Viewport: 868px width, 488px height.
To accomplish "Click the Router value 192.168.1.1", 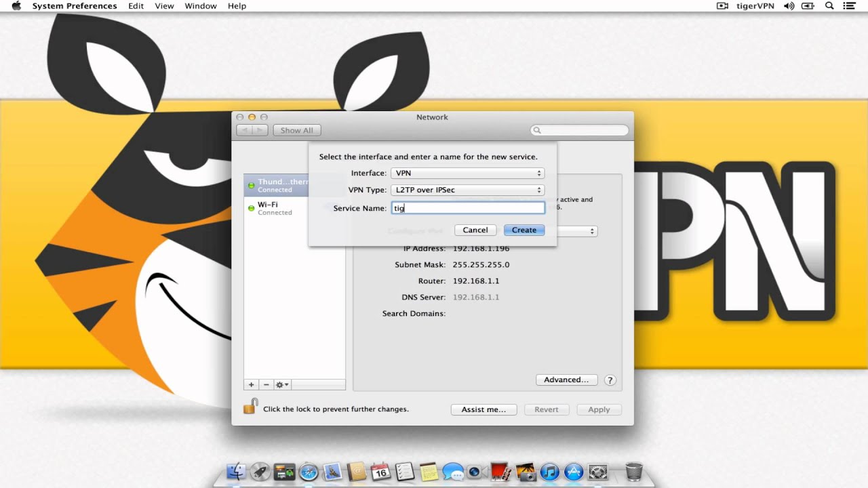I will [x=476, y=281].
